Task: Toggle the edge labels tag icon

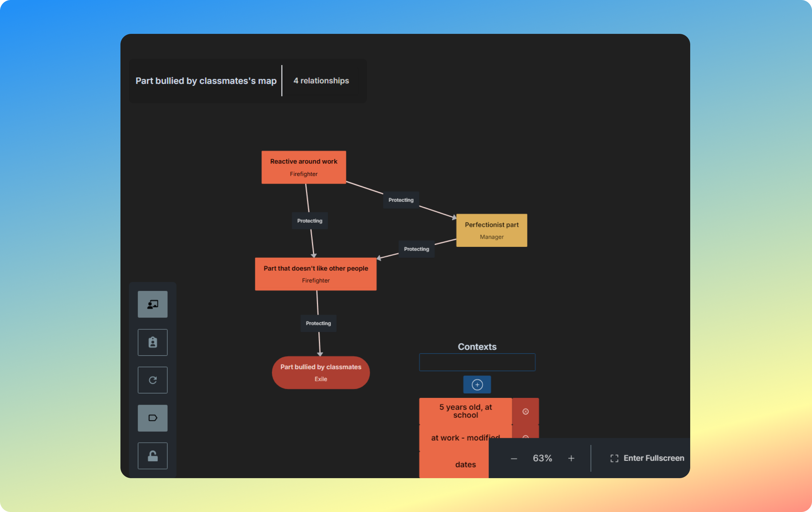Action: (153, 418)
